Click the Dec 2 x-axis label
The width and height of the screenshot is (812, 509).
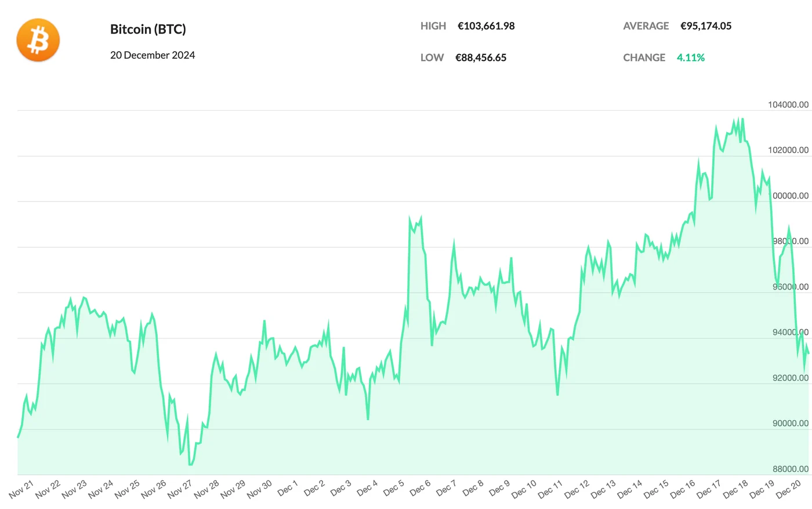[314, 488]
